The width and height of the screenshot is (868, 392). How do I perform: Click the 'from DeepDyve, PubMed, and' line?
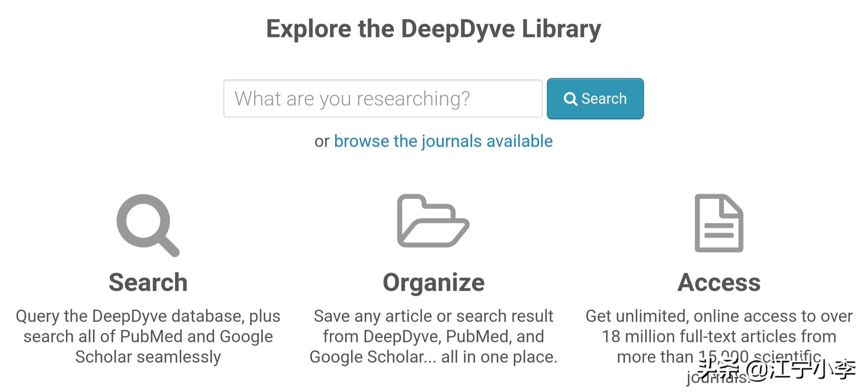(433, 337)
